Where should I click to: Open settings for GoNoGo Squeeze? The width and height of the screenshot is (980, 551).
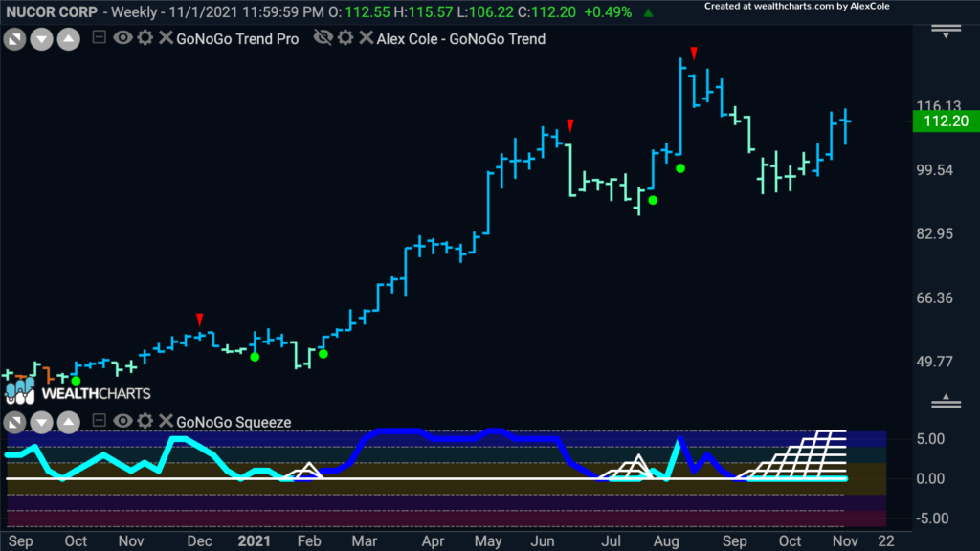[x=145, y=421]
